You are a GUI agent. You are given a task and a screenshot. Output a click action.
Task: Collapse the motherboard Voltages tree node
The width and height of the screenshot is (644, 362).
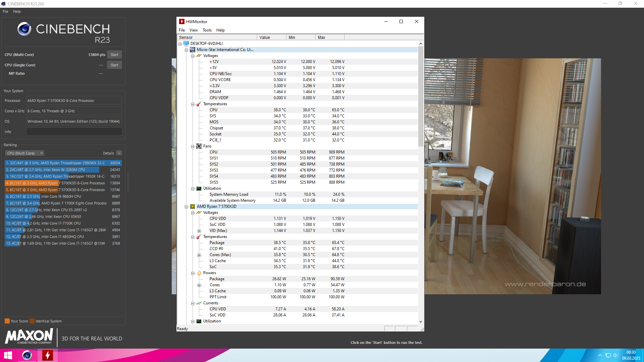[193, 56]
